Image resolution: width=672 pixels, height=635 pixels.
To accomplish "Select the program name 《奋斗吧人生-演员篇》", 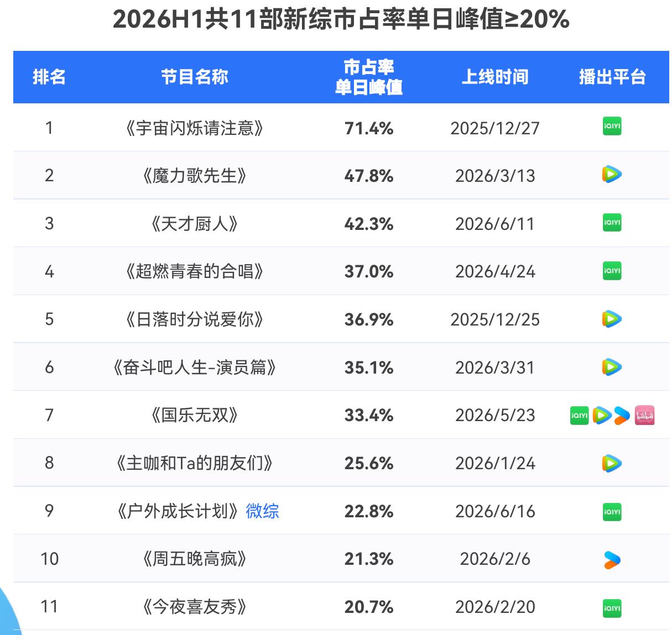I will pos(195,367).
